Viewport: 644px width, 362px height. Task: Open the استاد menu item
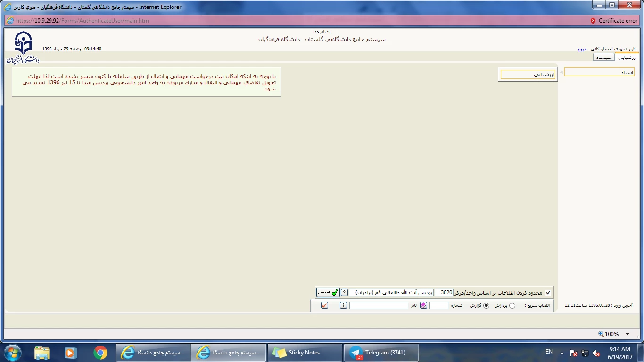click(599, 72)
